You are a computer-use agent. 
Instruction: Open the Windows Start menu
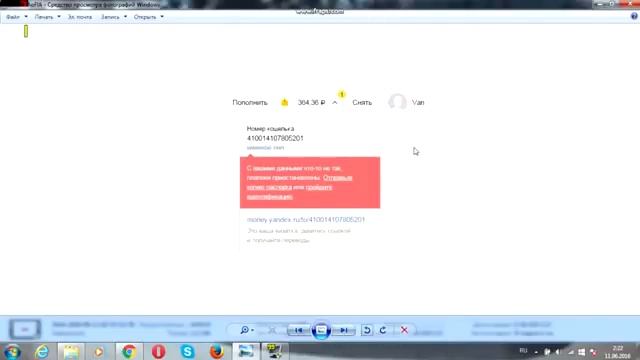coord(12,351)
